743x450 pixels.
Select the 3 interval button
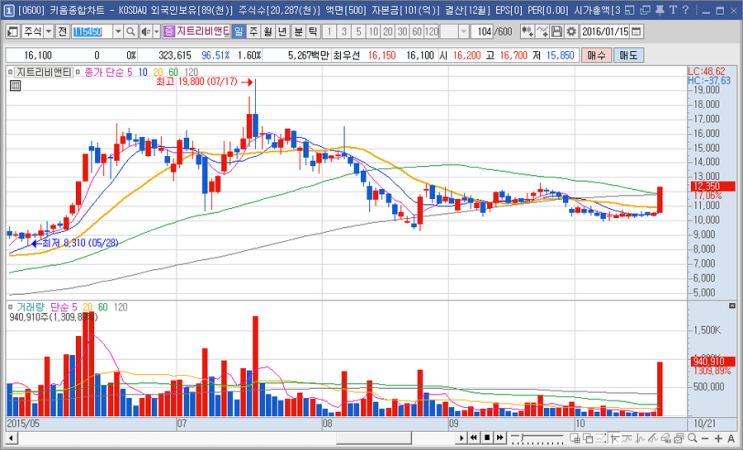click(x=344, y=32)
